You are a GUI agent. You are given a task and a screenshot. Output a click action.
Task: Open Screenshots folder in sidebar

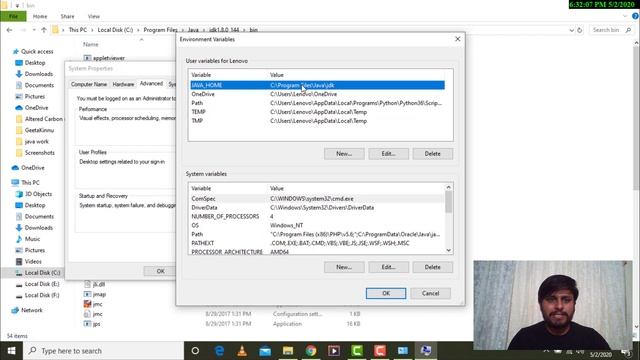click(x=40, y=153)
